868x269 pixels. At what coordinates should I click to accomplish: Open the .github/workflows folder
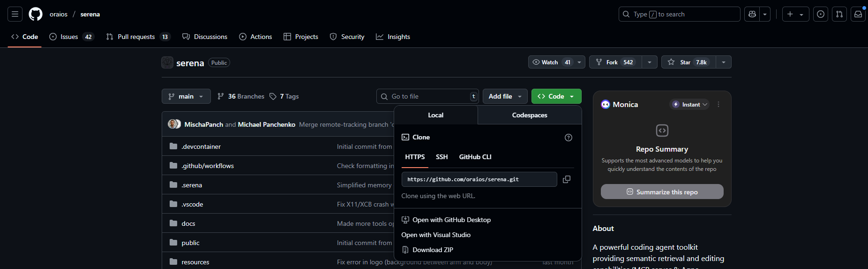point(208,166)
